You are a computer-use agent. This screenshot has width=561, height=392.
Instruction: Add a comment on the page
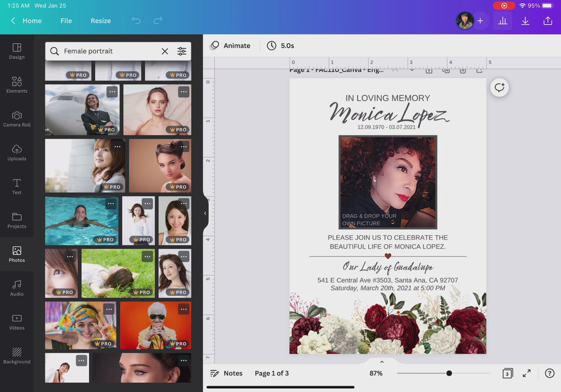(500, 87)
